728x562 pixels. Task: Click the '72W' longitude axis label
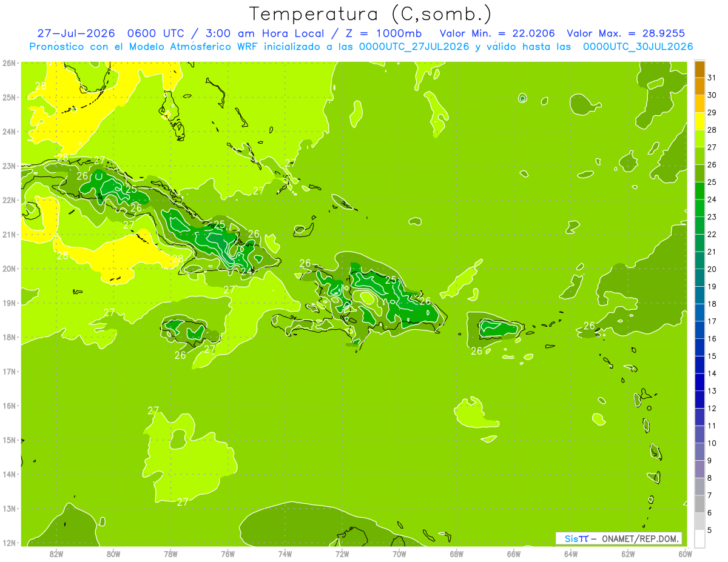click(x=342, y=554)
